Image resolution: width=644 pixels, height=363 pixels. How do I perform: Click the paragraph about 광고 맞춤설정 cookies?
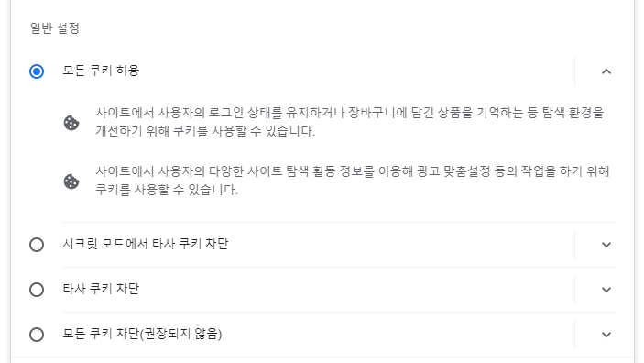tap(352, 181)
